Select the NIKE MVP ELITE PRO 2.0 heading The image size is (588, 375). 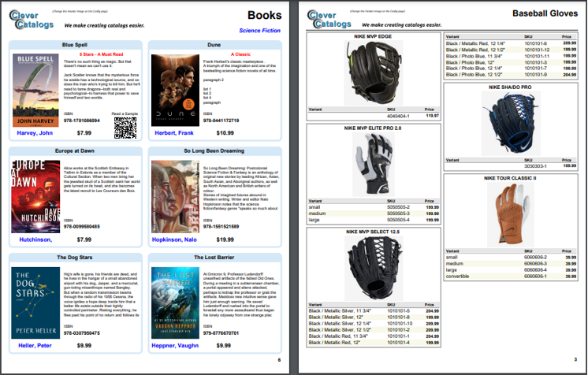373,128
